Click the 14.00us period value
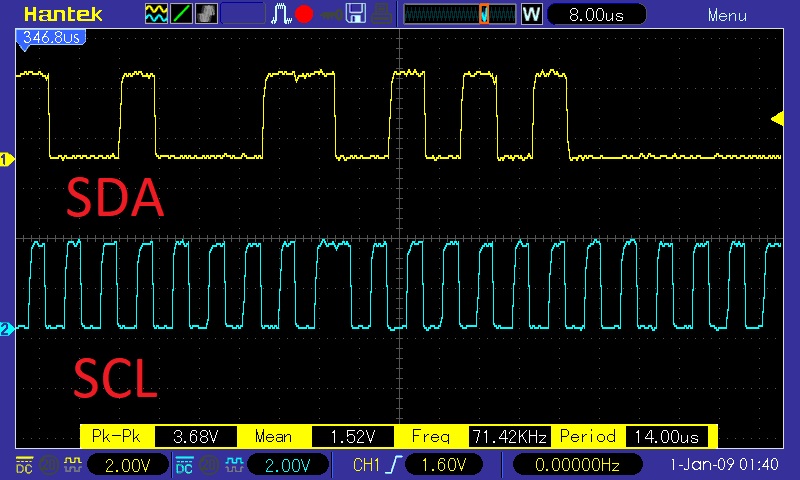The image size is (800, 480). pyautogui.click(x=666, y=437)
